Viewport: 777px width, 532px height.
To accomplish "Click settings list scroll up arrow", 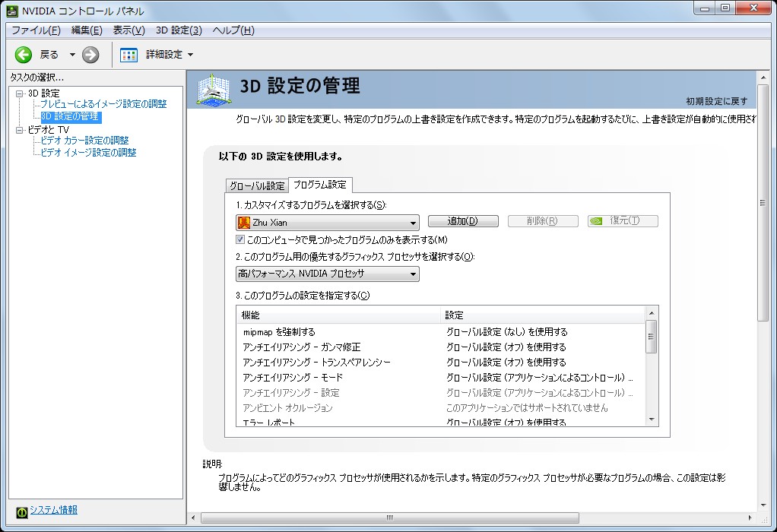I will tap(652, 313).
